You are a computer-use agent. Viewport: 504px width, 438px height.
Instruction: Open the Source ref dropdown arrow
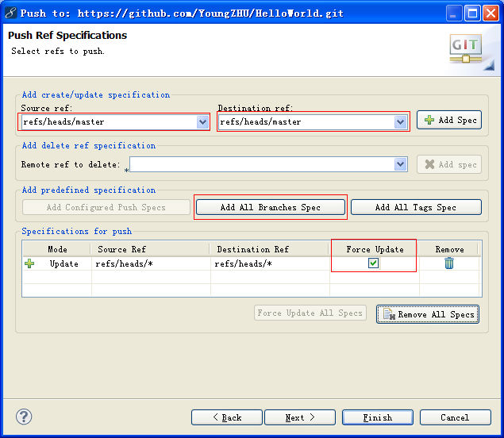[202, 121]
